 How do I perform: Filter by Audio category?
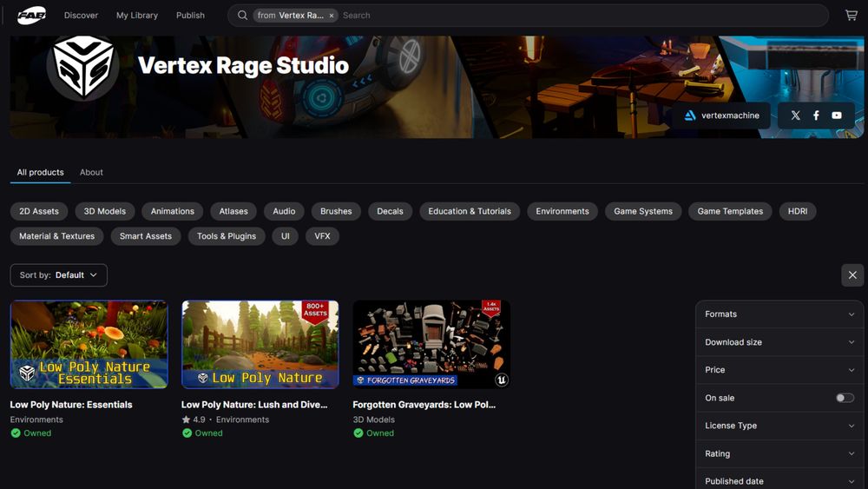(x=284, y=211)
